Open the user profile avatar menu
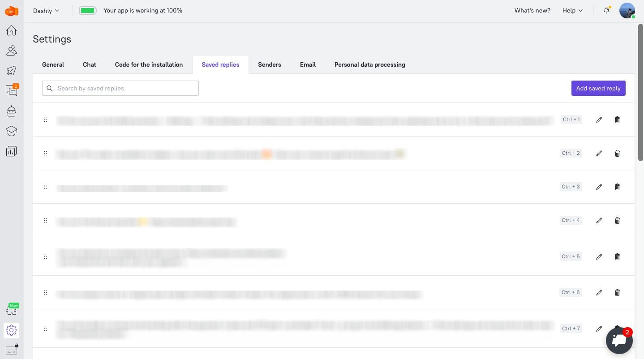 click(x=627, y=10)
